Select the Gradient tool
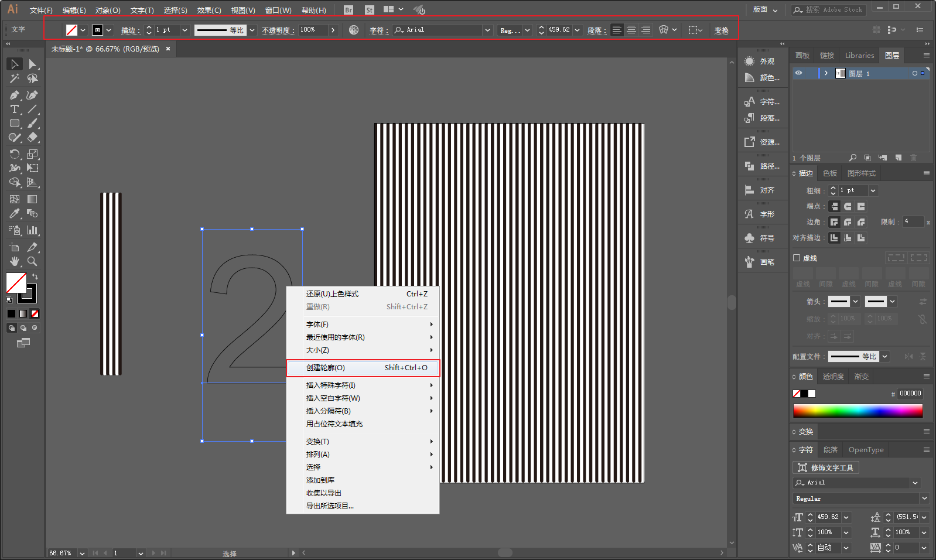 pos(33,199)
